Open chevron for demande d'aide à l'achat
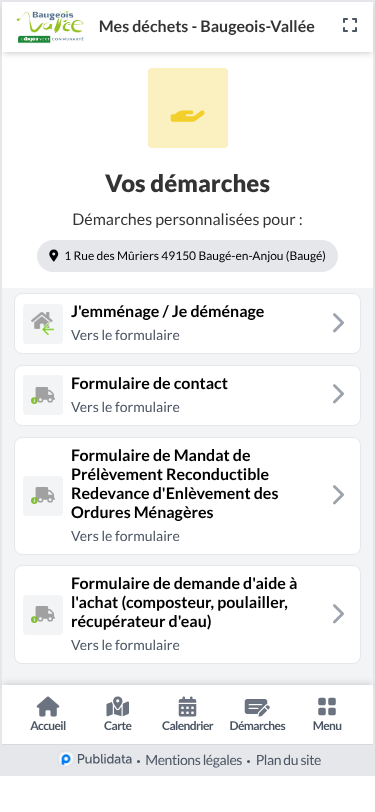375x812 pixels. pyautogui.click(x=338, y=614)
